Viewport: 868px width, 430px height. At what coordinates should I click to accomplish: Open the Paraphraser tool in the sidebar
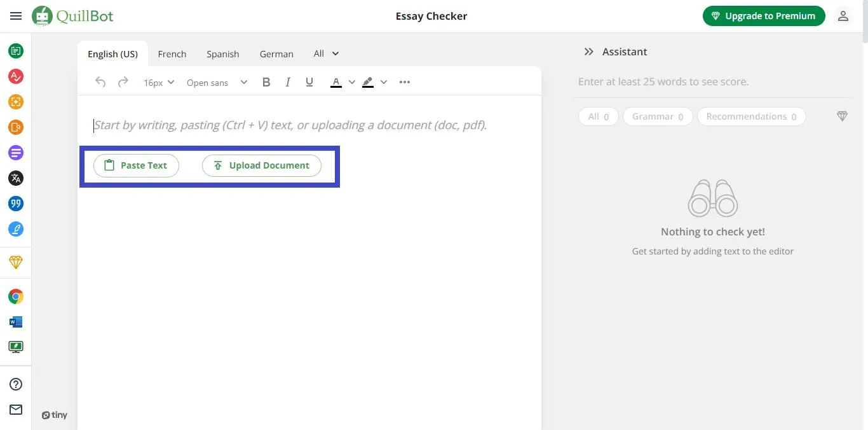tap(16, 51)
